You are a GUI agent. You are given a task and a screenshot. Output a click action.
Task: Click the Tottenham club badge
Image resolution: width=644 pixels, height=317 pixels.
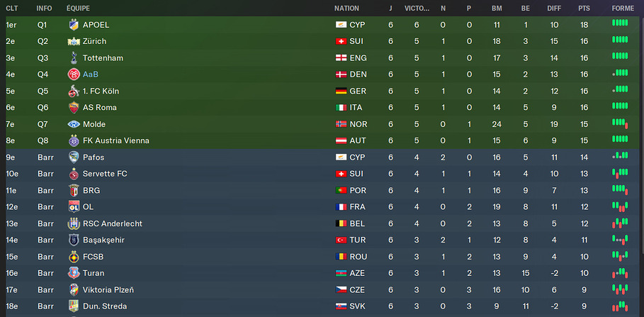point(74,58)
